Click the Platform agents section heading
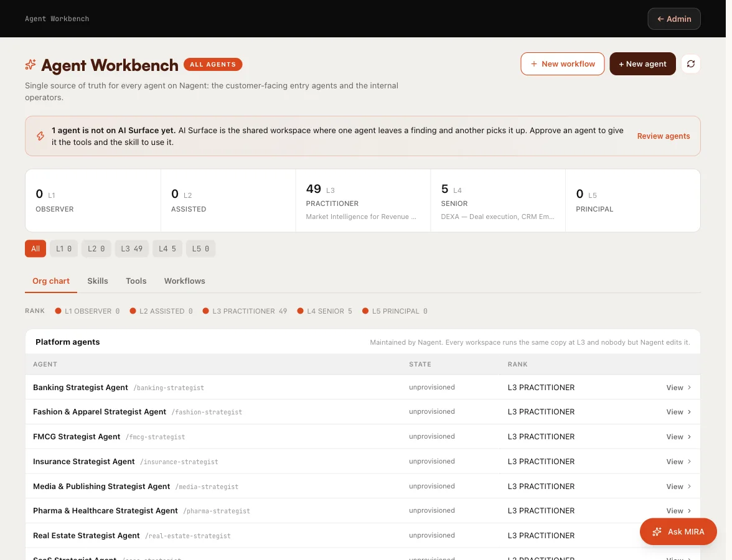Screen dimensions: 732x560 [68, 342]
